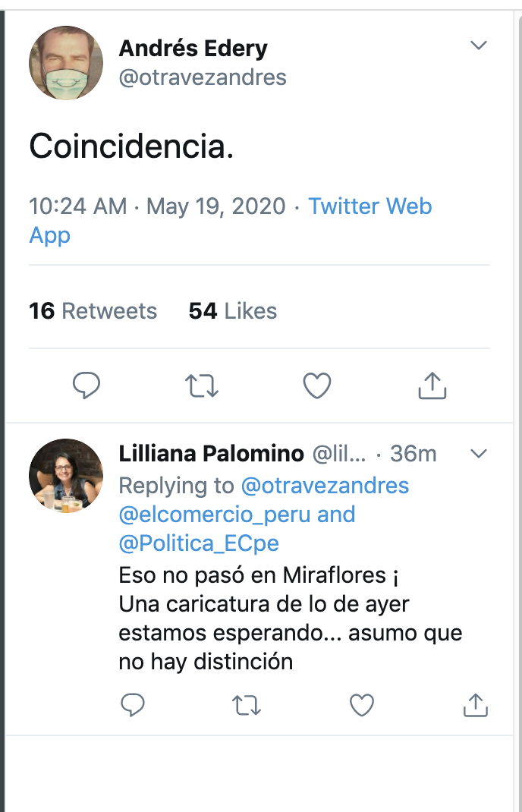522x812 pixels.
Task: Open the @otravezandres mention link in the reply
Action: (x=325, y=486)
